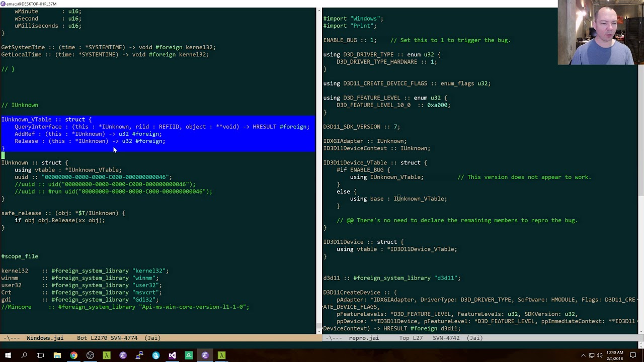The height and width of the screenshot is (362, 644).
Task: Click the // IUnknown comment line
Action: (20, 105)
